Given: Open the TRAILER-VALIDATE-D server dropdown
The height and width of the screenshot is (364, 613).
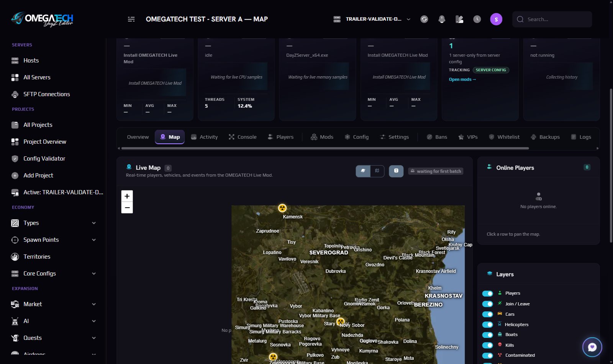Looking at the screenshot, I should 372,19.
